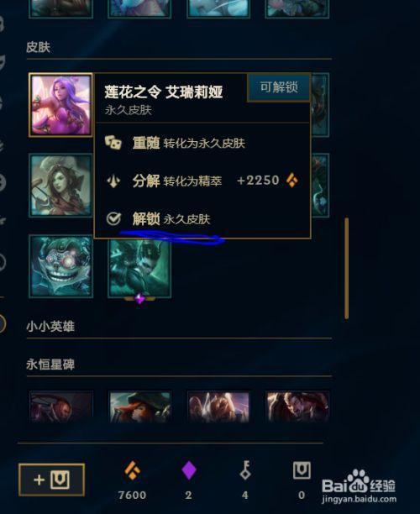
Task: Select the skin shard with purple gem marker
Action: pyautogui.click(x=139, y=269)
